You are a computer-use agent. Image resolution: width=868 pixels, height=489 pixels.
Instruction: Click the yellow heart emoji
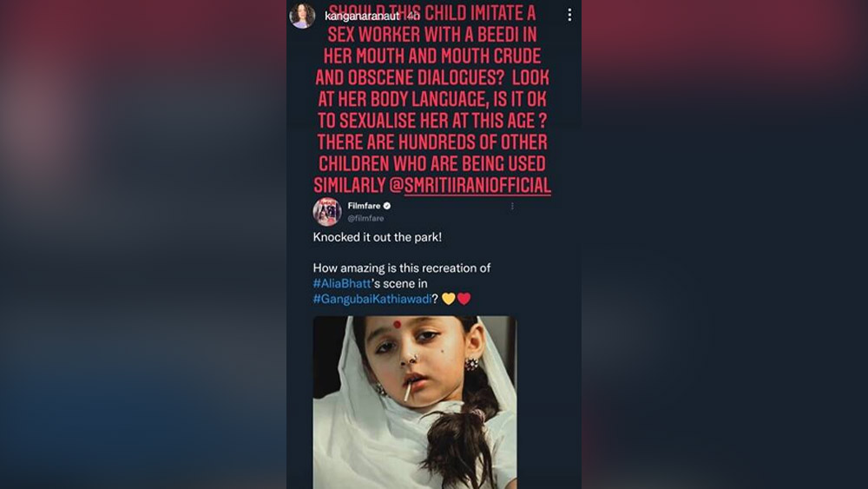click(449, 299)
